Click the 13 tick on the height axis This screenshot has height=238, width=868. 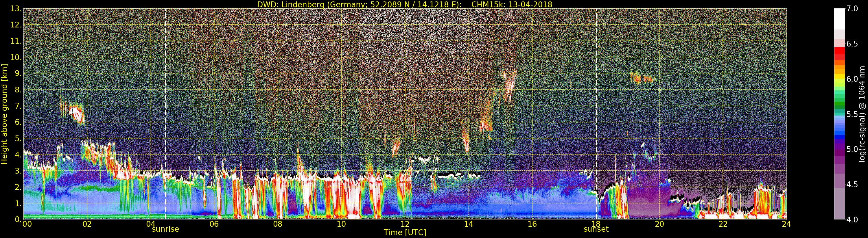tap(16, 9)
